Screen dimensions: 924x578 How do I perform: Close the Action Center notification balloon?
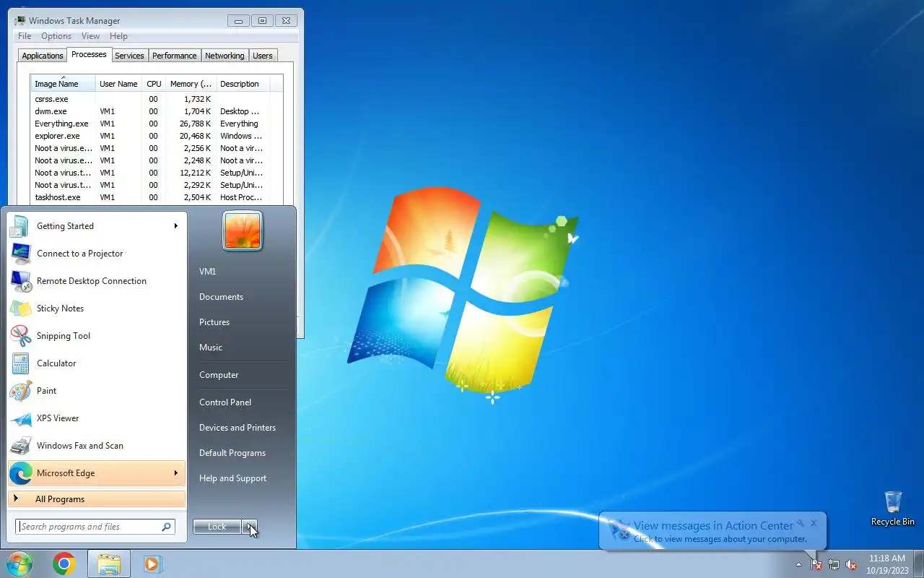pyautogui.click(x=814, y=523)
